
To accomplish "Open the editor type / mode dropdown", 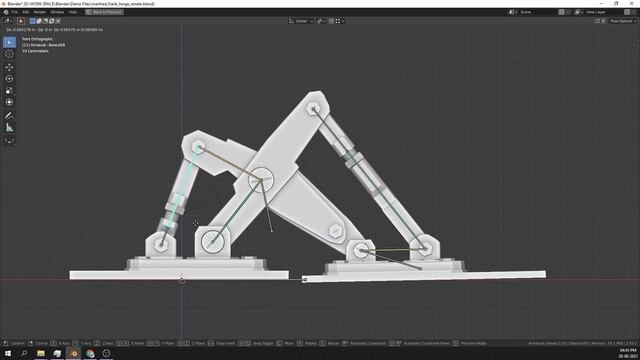I will (x=8, y=21).
